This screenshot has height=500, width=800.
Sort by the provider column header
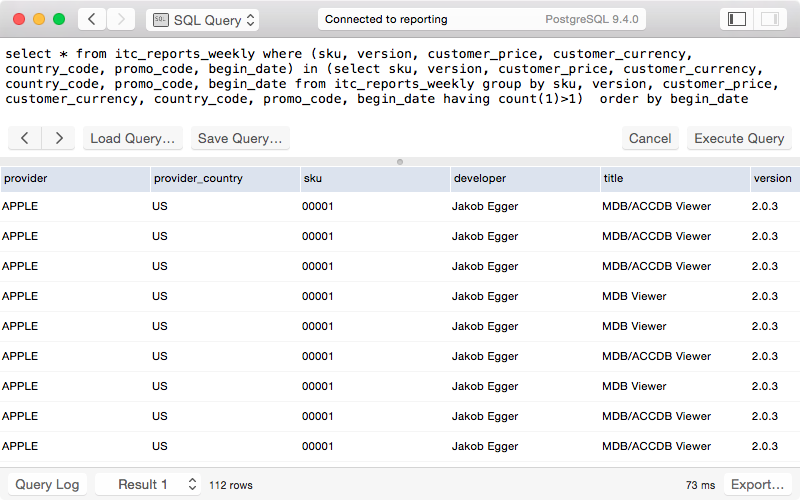coord(75,179)
